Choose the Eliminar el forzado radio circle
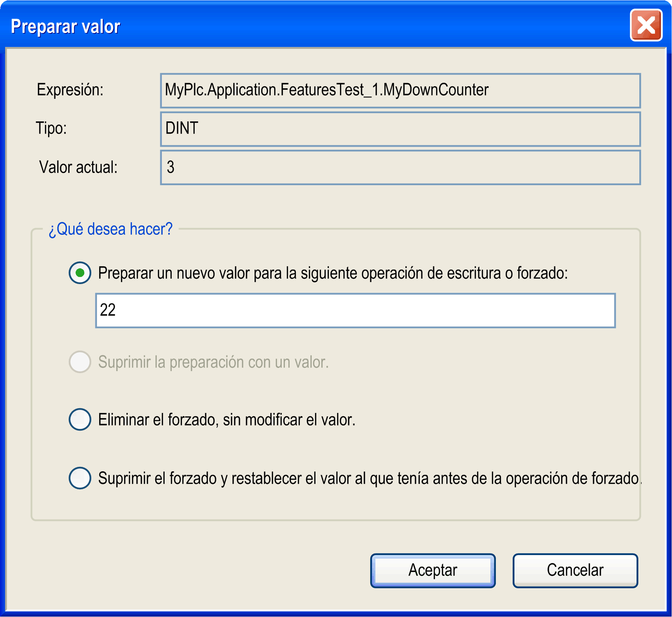The height and width of the screenshot is (617, 672). point(80,419)
